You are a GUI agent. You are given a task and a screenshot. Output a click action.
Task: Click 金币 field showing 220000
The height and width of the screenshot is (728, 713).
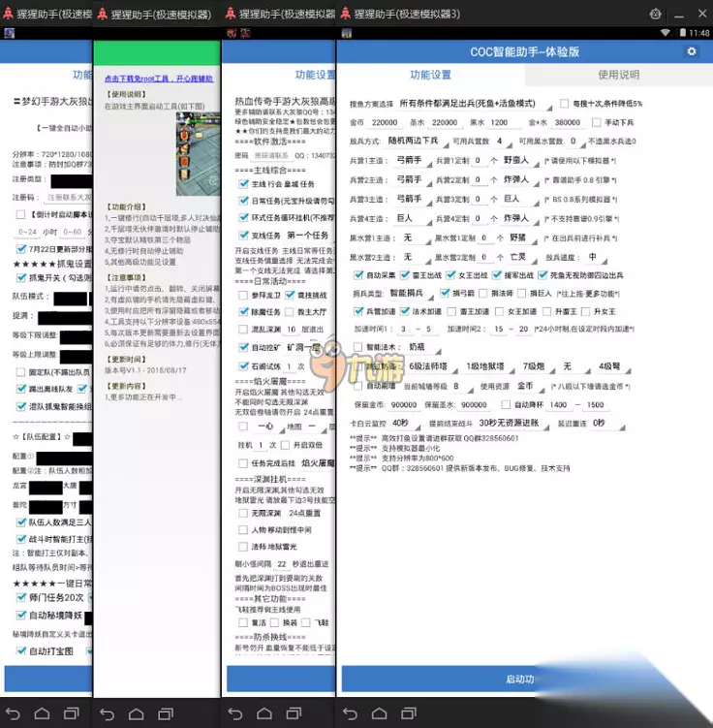tap(385, 122)
